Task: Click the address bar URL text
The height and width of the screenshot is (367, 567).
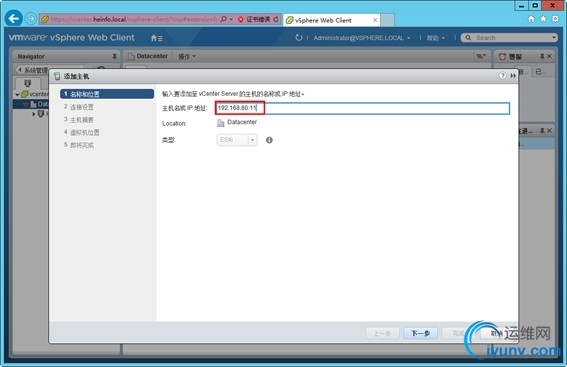Action: pos(134,20)
